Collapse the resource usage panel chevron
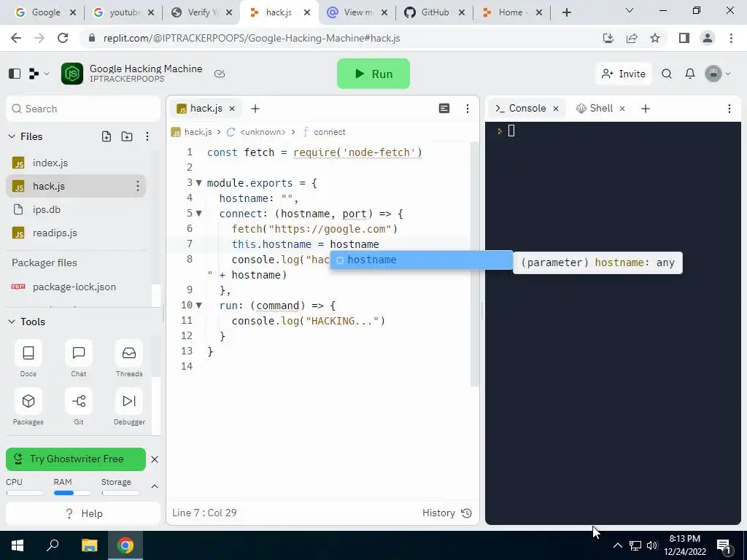This screenshot has height=560, width=747. [x=155, y=486]
